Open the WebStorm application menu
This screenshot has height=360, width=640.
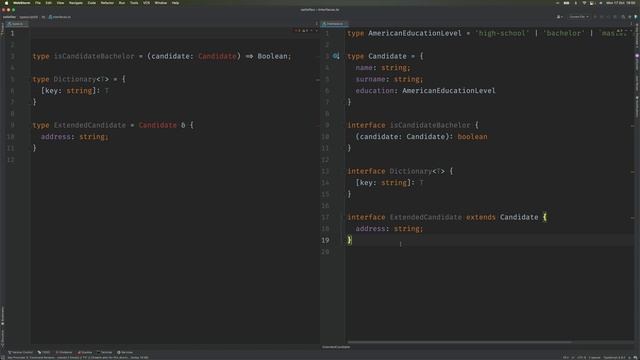coord(22,3)
